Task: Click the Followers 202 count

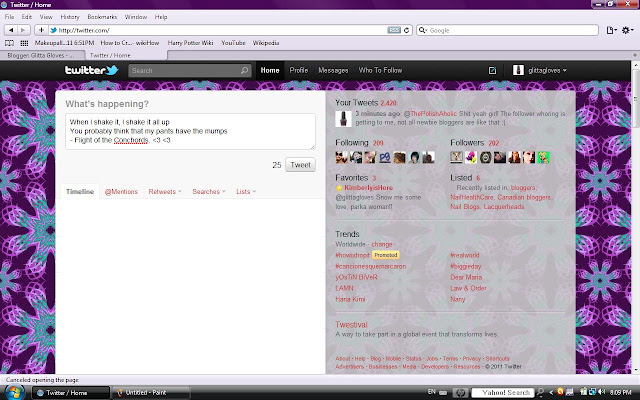Action: (494, 143)
